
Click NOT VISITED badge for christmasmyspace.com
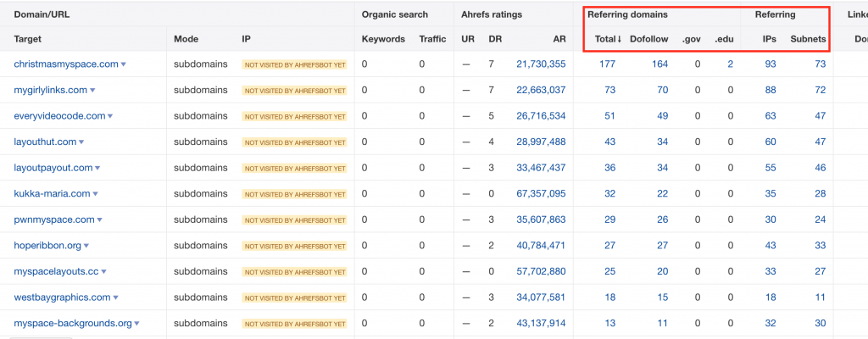pos(294,64)
